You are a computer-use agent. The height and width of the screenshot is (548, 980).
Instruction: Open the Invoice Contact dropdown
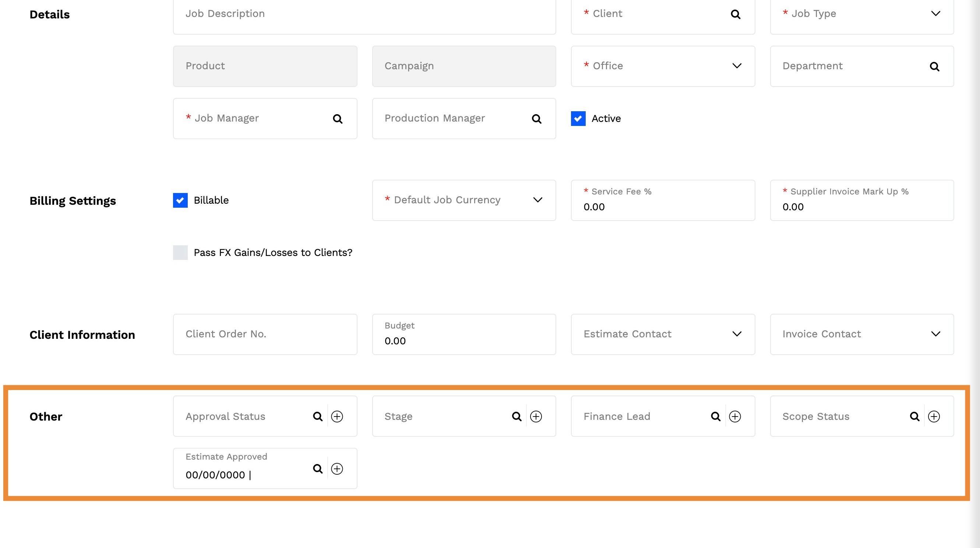935,334
